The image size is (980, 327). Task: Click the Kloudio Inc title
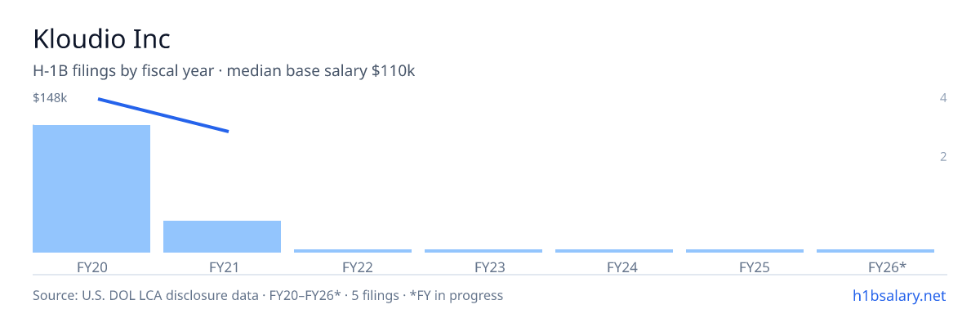tap(101, 38)
